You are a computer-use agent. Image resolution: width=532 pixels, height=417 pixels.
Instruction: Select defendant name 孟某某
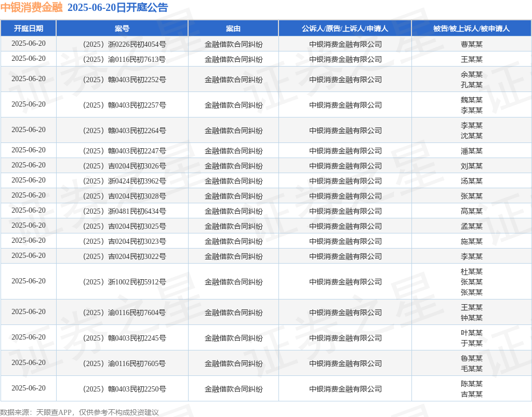(x=472, y=226)
